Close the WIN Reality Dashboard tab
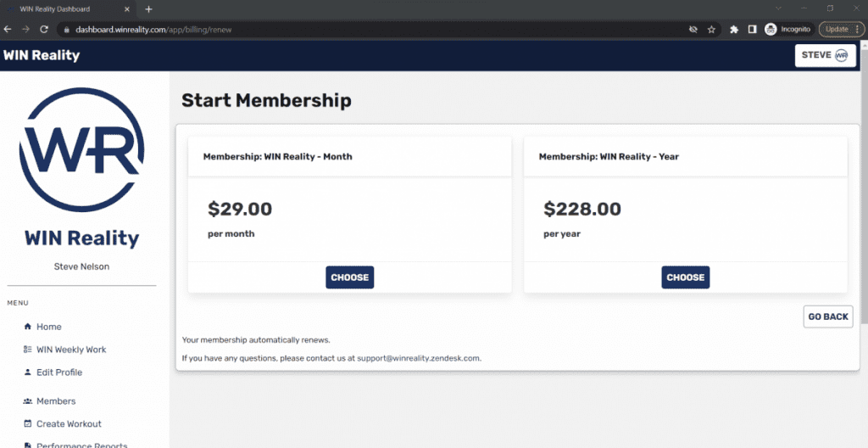Image resolution: width=868 pixels, height=448 pixels. tap(127, 9)
